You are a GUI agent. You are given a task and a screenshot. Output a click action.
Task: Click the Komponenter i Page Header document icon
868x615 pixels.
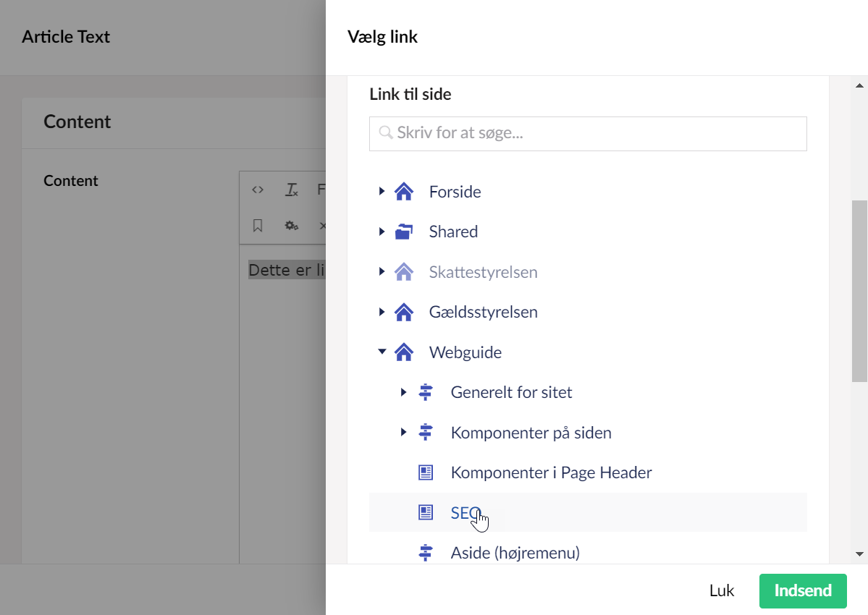click(426, 472)
